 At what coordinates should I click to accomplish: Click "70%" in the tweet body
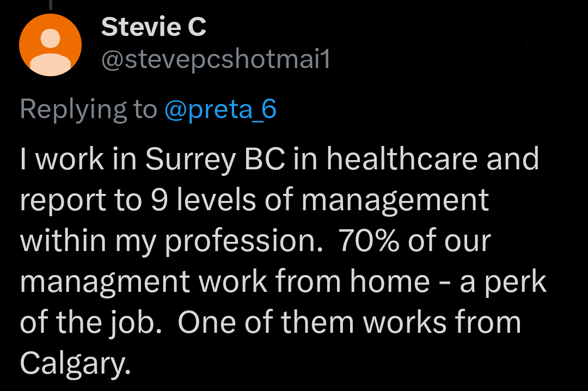[x=373, y=241]
